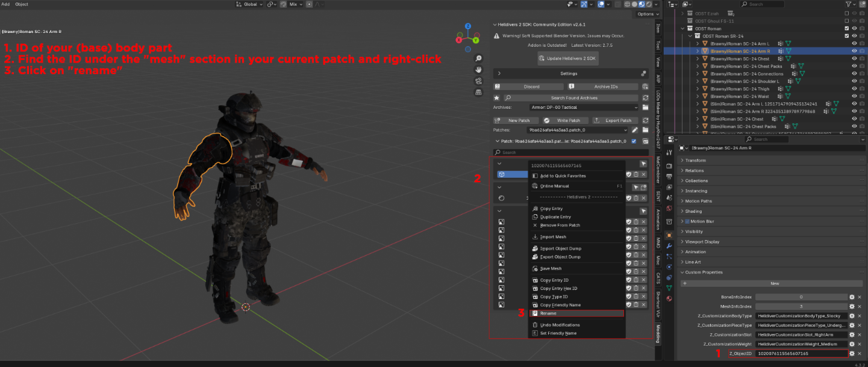The width and height of the screenshot is (868, 367).
Task: Click the camera view icon in viewport
Action: (478, 81)
